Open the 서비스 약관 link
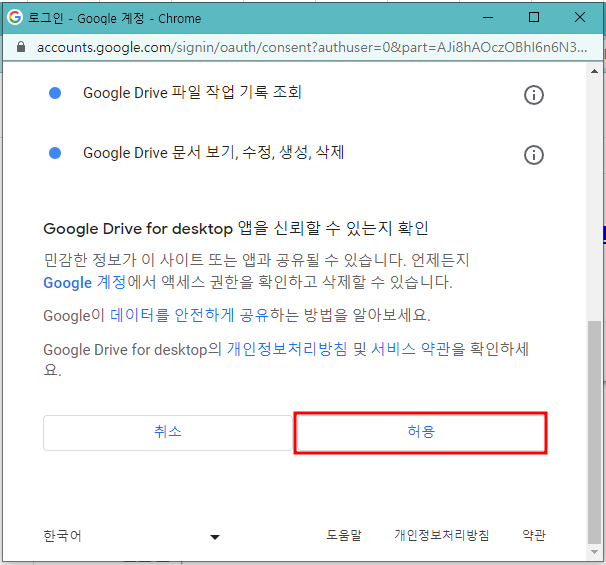Screen dimensions: 606x565 pyautogui.click(x=411, y=349)
